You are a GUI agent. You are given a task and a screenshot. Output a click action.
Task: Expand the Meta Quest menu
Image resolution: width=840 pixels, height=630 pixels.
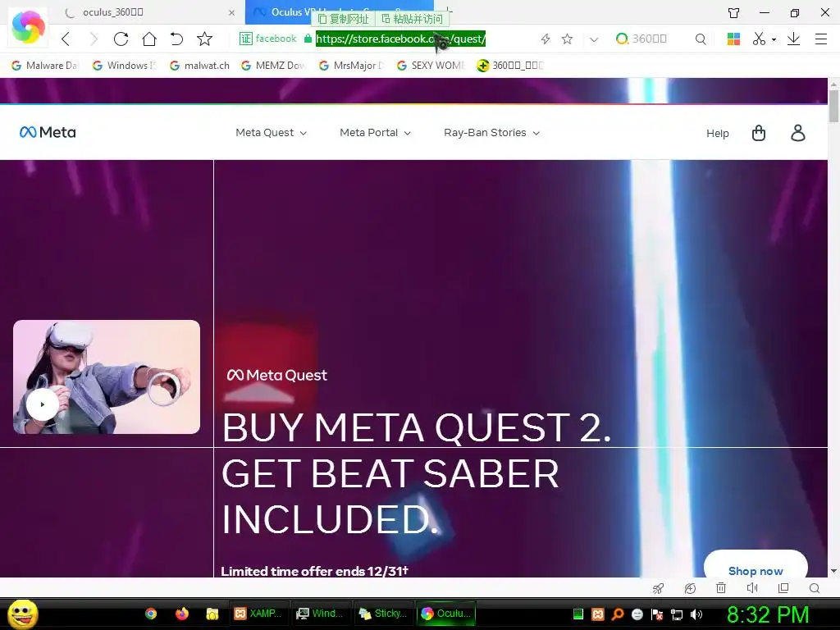click(x=271, y=133)
